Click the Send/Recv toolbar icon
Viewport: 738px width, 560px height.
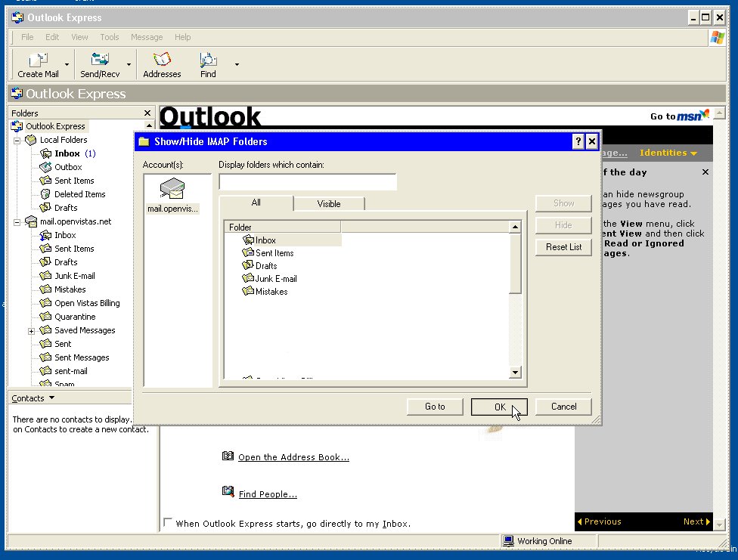tap(100, 60)
